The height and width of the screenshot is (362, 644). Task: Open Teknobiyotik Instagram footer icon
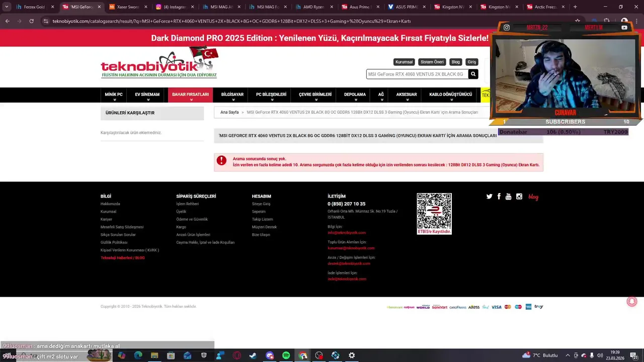519,197
